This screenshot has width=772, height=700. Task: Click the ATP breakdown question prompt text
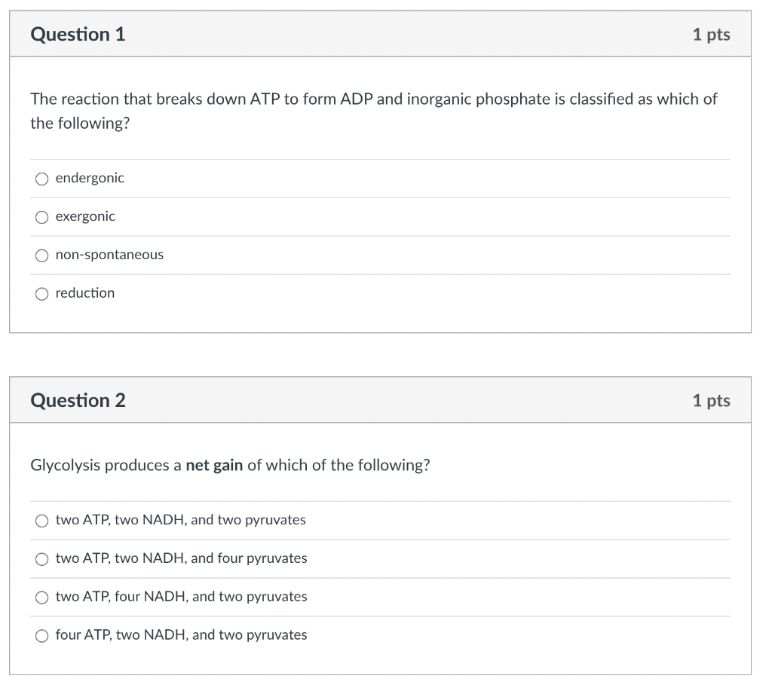pos(374,111)
